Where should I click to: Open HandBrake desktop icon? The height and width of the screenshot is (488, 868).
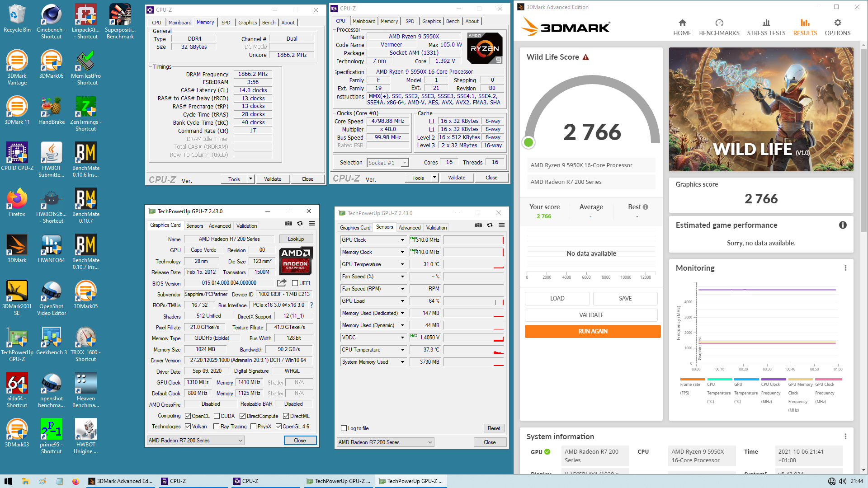pyautogui.click(x=51, y=111)
